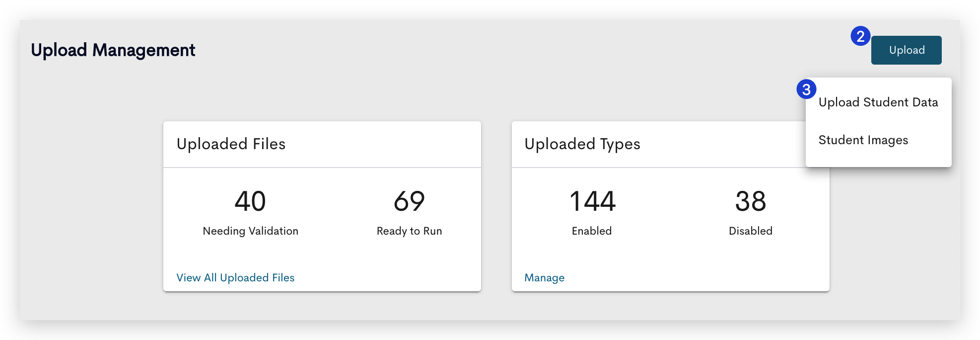980x340 pixels.
Task: Click the Needing Validation label
Action: point(251,231)
